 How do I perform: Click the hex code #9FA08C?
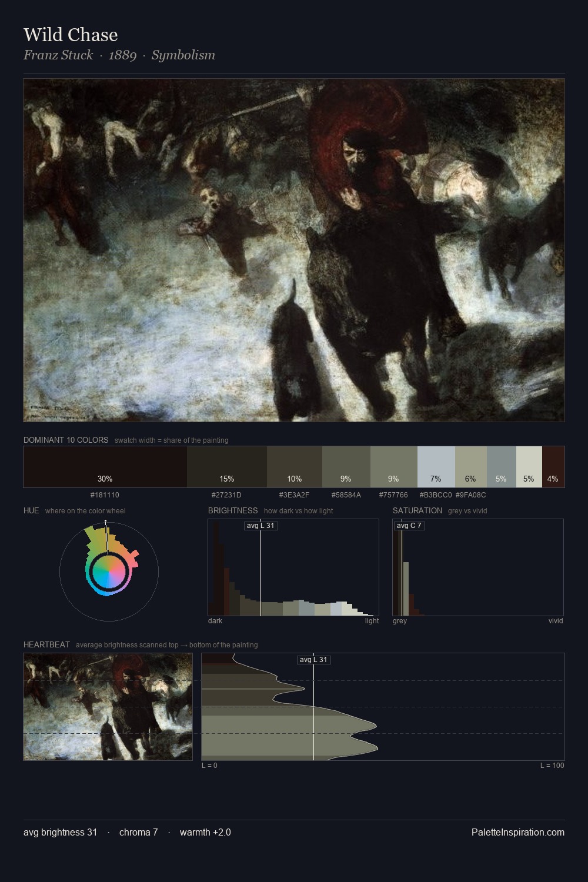click(470, 495)
